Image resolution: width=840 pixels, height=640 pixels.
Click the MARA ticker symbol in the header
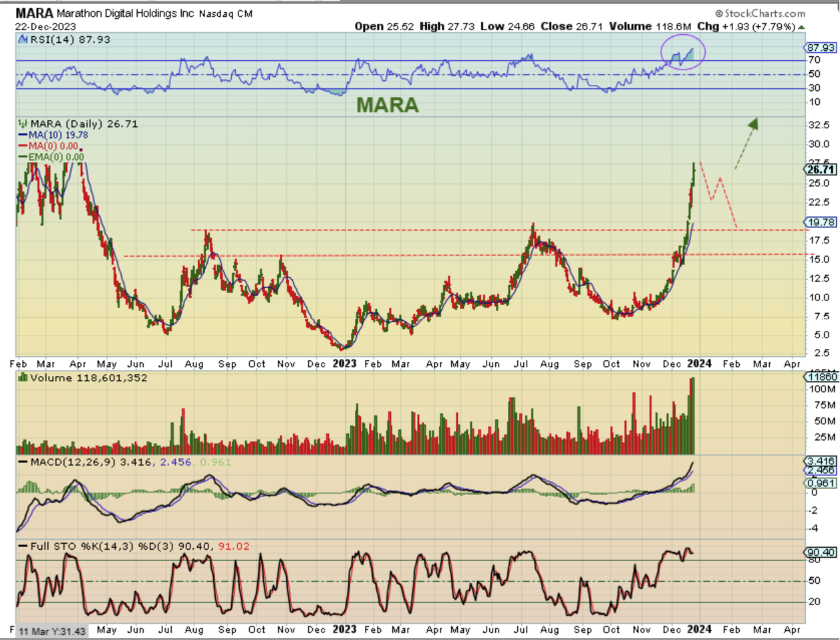pyautogui.click(x=34, y=13)
